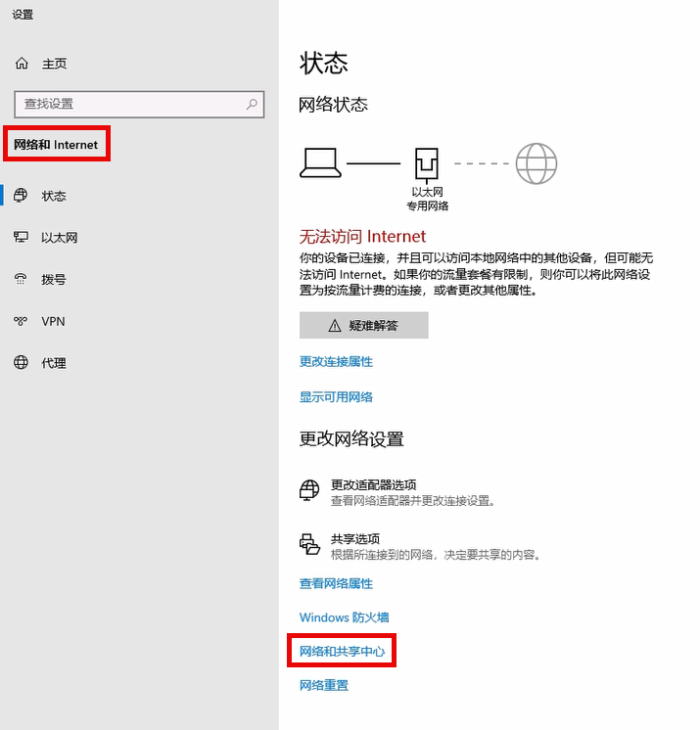Image resolution: width=700 pixels, height=730 pixels.
Task: Click the 拨号 dial-up icon in sidebar
Action: (22, 280)
